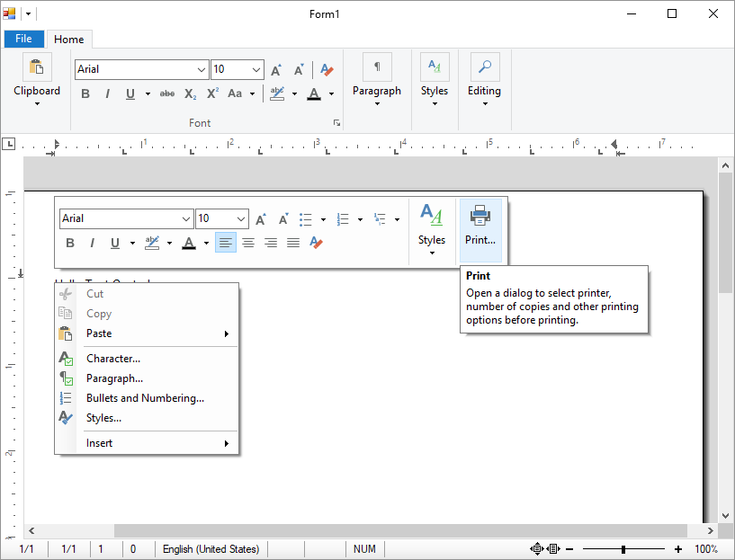The image size is (735, 560).
Task: Toggle Strikethrough in the ribbon
Action: tap(167, 93)
